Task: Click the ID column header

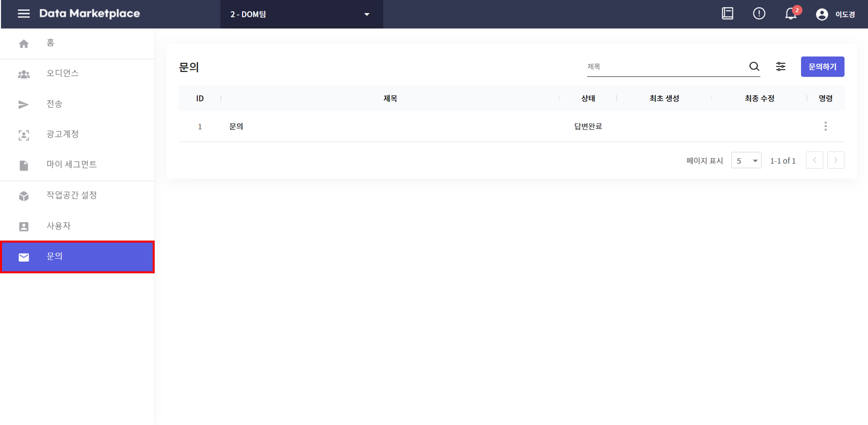Action: (199, 98)
